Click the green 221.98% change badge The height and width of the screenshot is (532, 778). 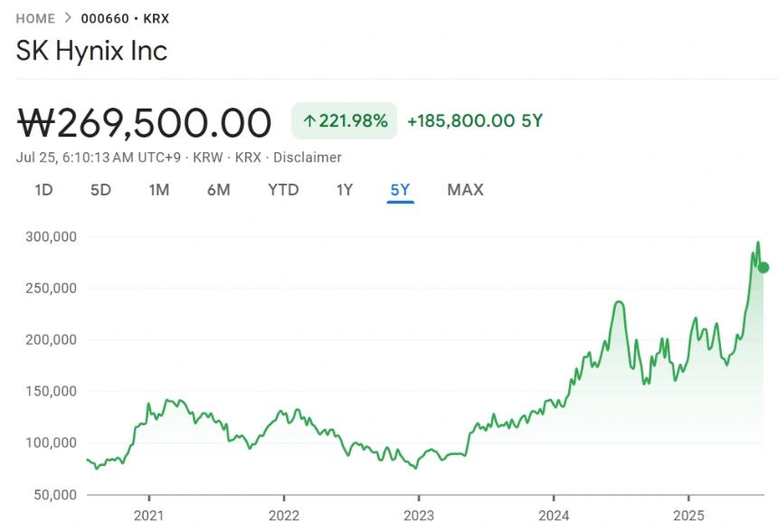point(346,119)
